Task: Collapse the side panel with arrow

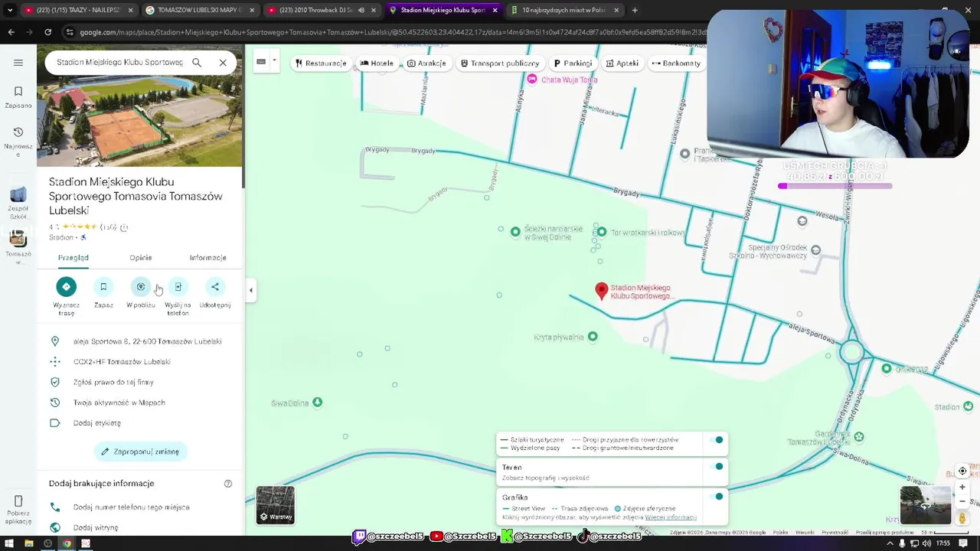Action: pyautogui.click(x=250, y=290)
